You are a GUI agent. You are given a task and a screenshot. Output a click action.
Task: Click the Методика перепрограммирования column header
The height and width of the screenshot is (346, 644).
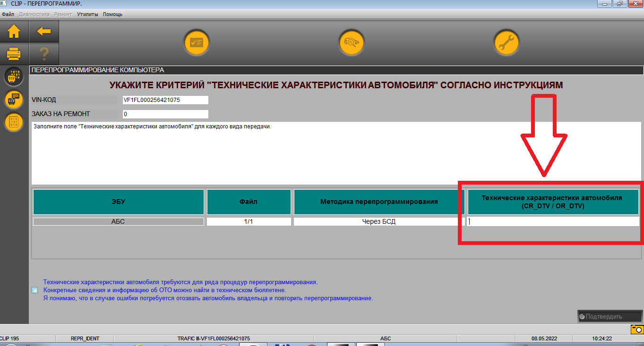378,202
